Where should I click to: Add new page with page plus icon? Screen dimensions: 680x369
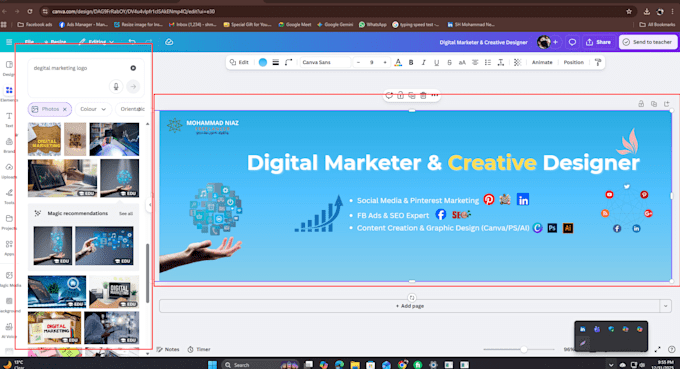pyautogui.click(x=667, y=104)
